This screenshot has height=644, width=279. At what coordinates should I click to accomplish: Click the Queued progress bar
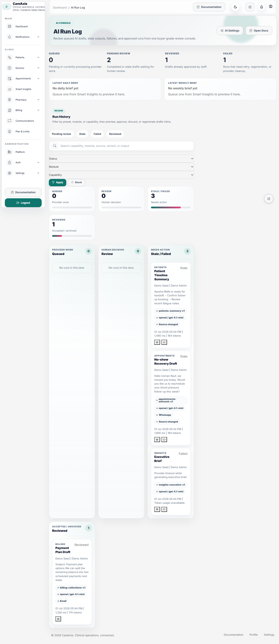point(72,208)
